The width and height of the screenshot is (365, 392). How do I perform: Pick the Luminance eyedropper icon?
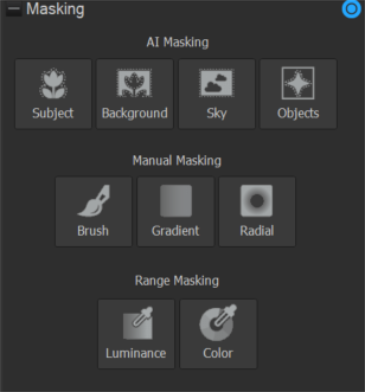coord(138,323)
